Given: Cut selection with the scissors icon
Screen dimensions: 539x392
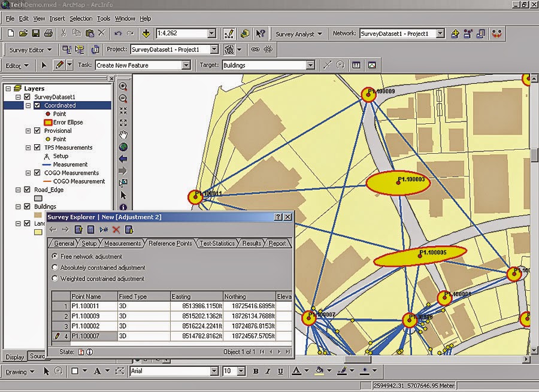Looking at the screenshot, I should 63,34.
